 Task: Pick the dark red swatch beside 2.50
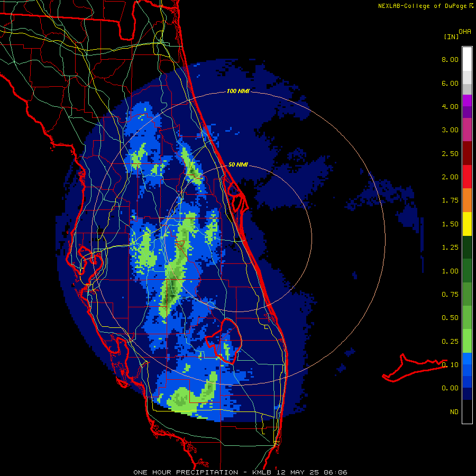(467, 153)
